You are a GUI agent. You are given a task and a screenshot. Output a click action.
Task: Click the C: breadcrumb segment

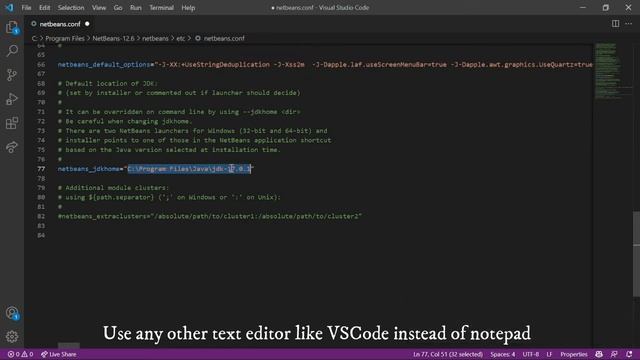point(34,38)
